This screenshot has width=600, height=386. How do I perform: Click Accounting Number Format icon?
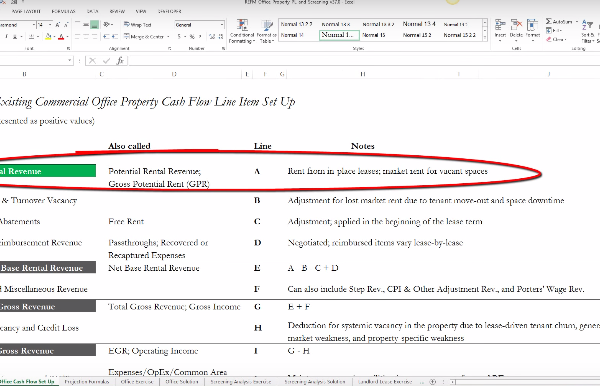pyautogui.click(x=179, y=37)
